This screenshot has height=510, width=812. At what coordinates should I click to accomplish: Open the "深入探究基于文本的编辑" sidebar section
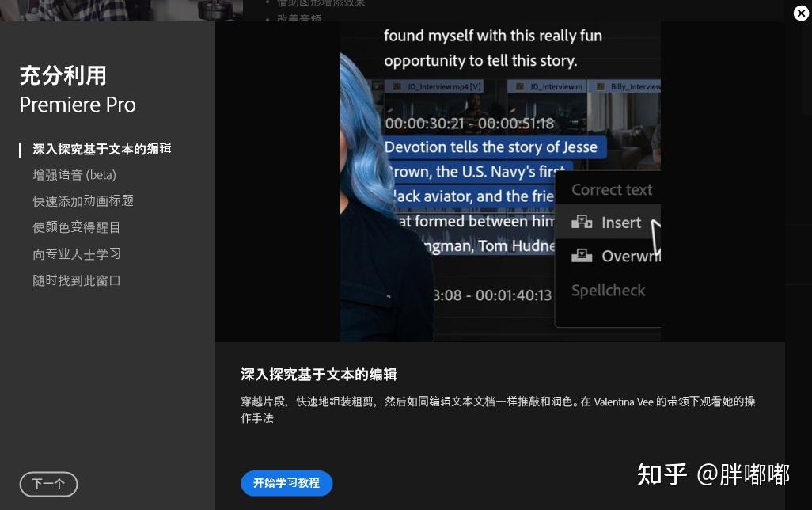[102, 149]
